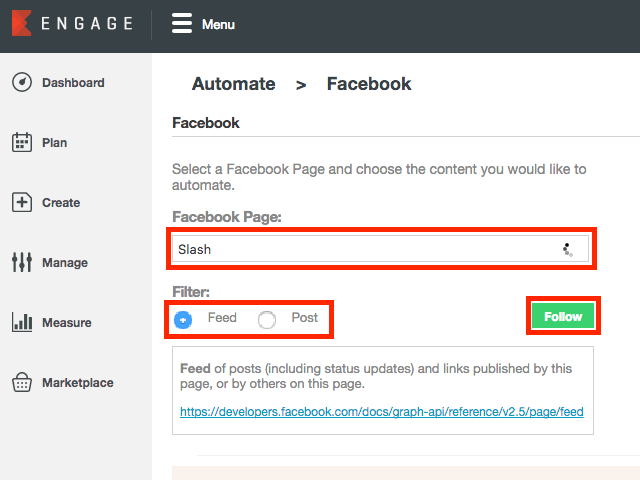
Task: Open the hamburger Menu icon
Action: [182, 23]
